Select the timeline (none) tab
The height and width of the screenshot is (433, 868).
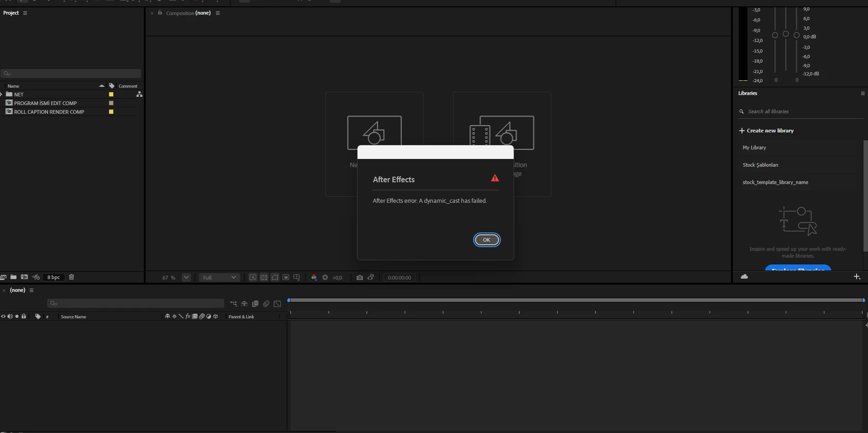(x=18, y=290)
